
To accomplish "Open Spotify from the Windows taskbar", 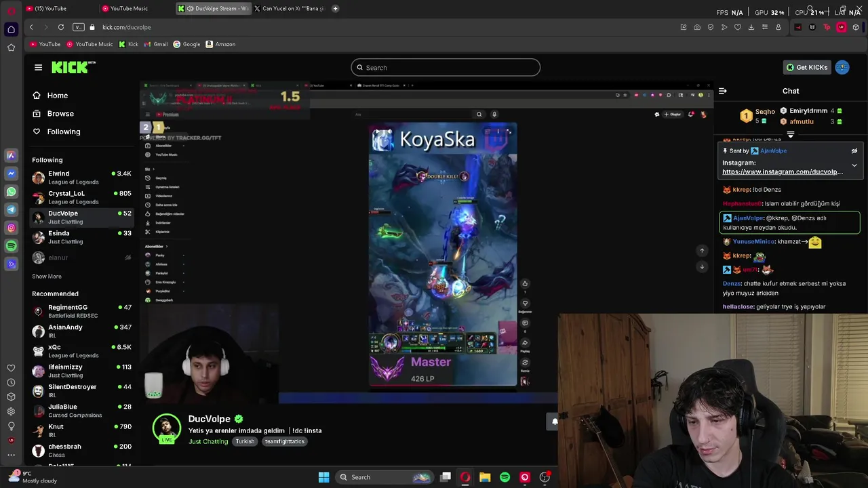I will point(505,477).
